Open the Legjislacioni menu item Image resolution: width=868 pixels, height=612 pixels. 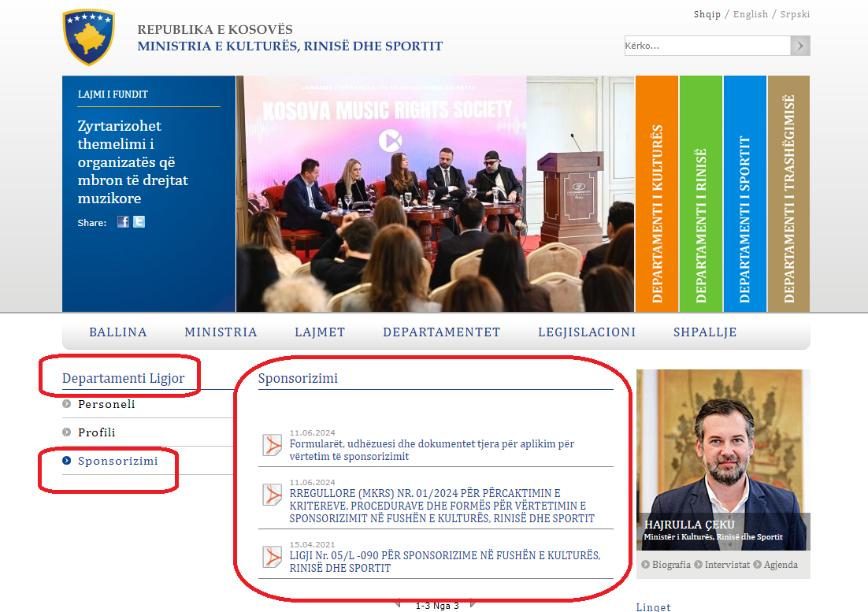coord(587,332)
